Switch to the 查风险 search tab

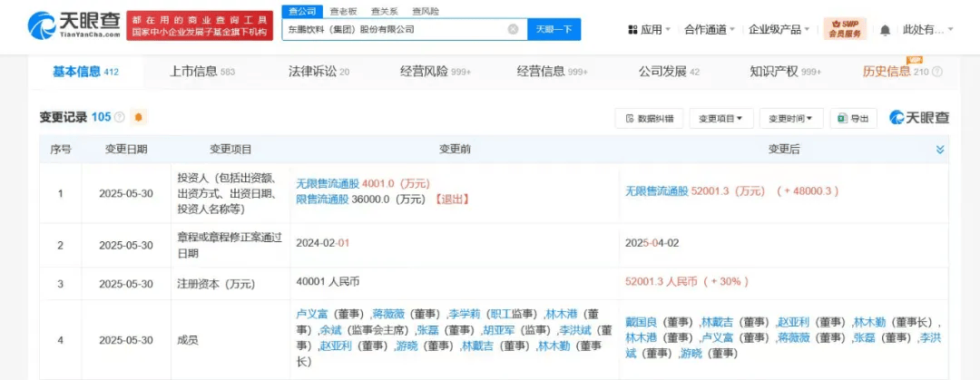click(x=425, y=11)
